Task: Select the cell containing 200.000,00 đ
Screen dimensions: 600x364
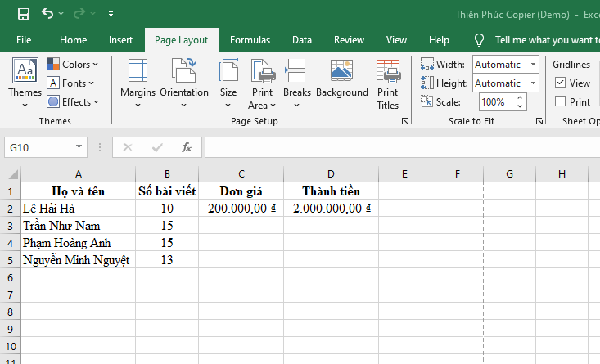Action: pos(241,209)
